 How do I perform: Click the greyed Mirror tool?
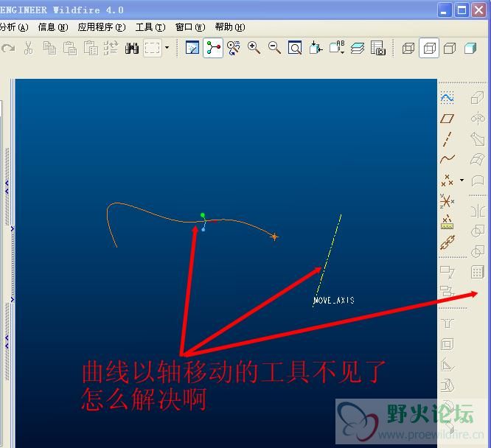[478, 211]
